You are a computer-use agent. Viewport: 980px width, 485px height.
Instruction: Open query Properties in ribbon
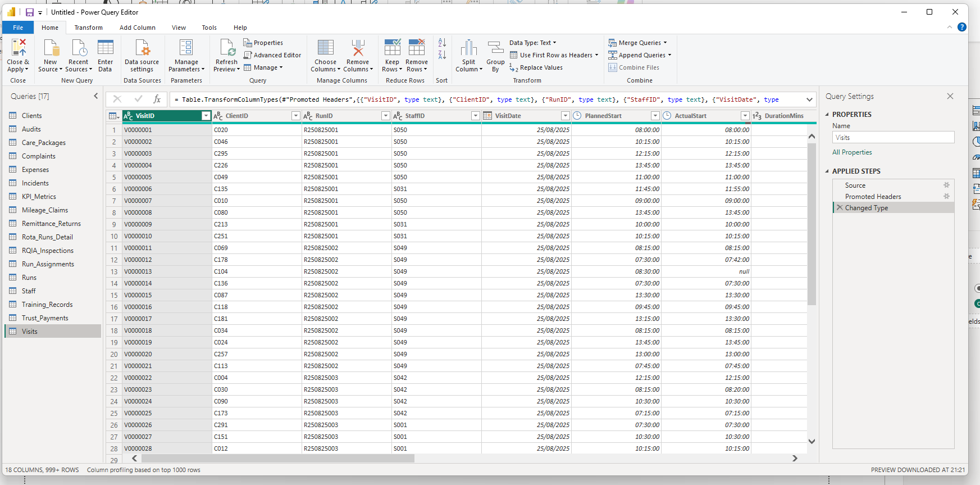pos(263,43)
